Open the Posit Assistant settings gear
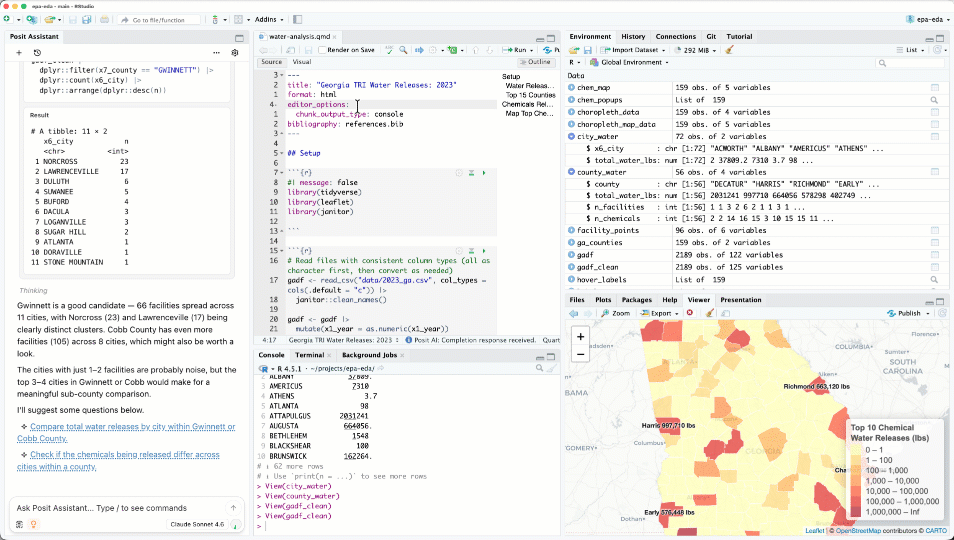 pos(235,53)
